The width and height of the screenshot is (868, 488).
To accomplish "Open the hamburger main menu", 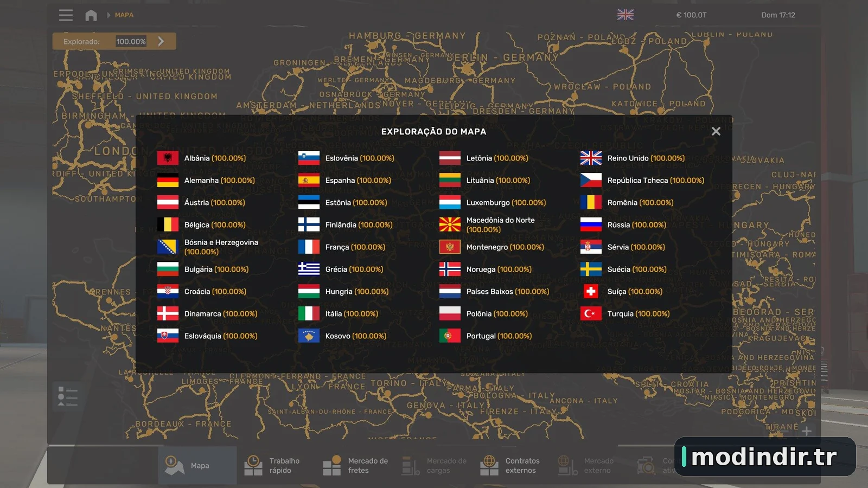I will [x=66, y=15].
